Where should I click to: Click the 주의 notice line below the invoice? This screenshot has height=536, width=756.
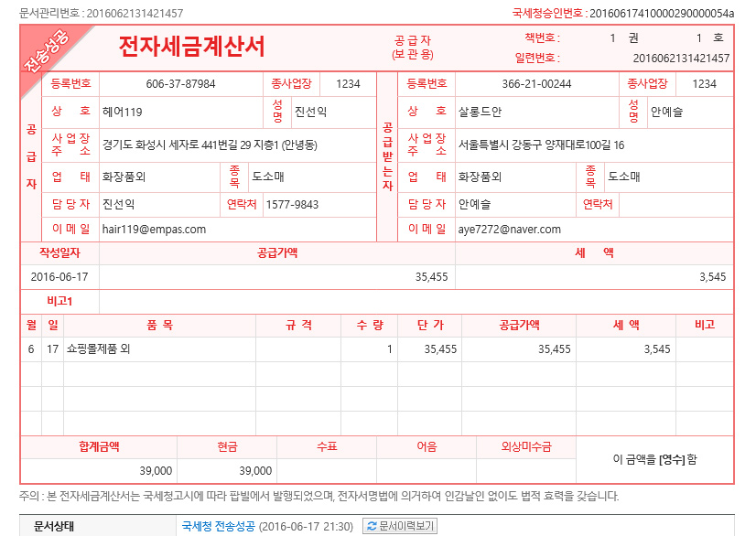319,496
